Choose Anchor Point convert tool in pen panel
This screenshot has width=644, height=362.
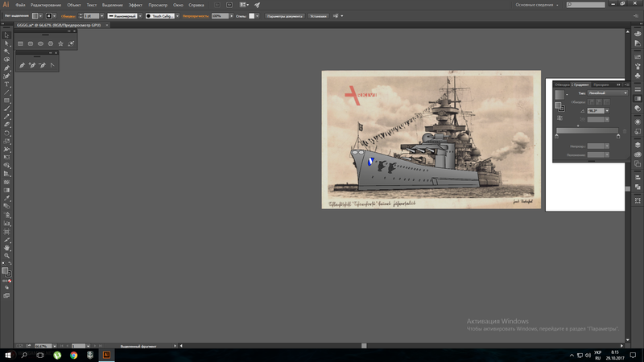(x=52, y=65)
